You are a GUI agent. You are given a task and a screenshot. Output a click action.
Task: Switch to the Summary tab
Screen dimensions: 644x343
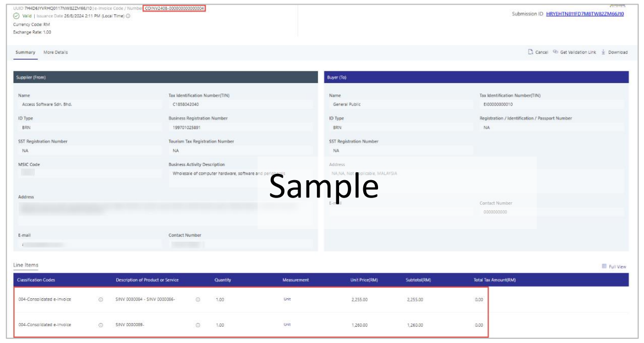25,53
